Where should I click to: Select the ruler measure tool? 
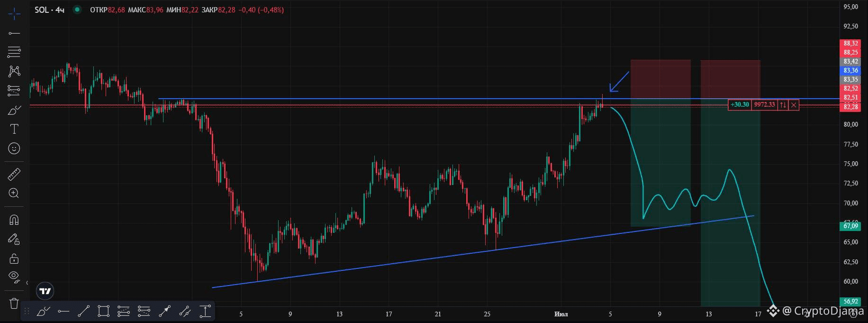14,174
